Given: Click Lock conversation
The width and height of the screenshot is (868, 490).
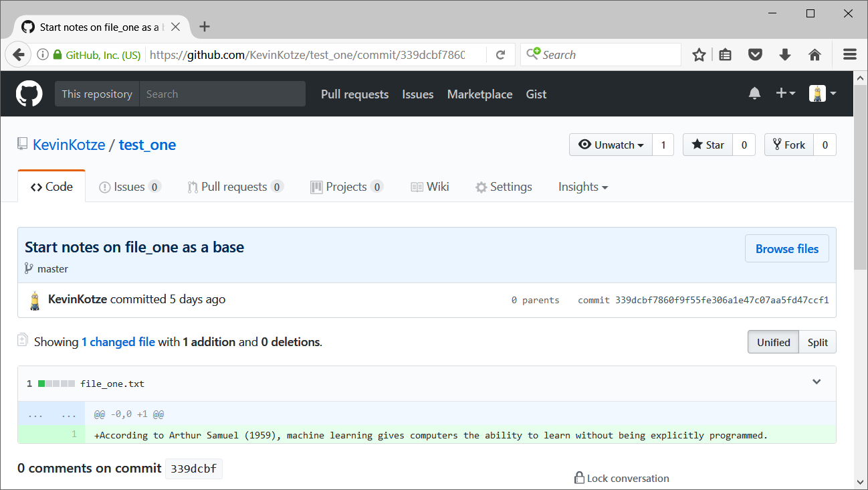Looking at the screenshot, I should pyautogui.click(x=621, y=478).
